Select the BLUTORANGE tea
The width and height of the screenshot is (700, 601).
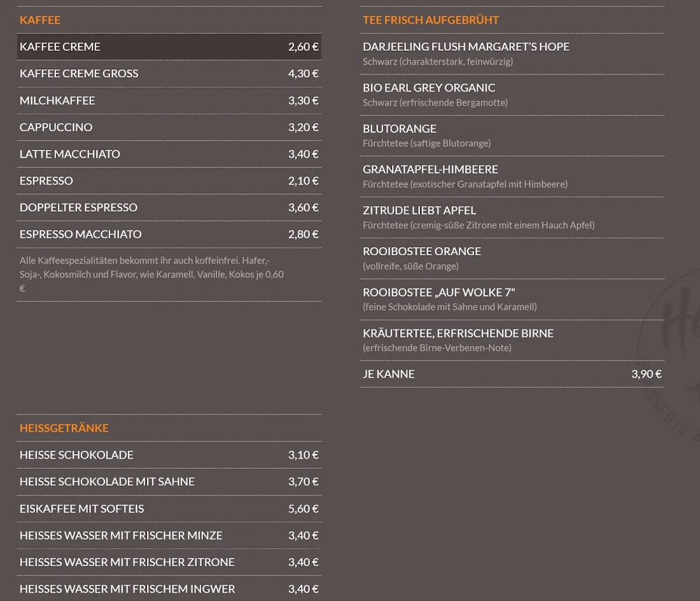[x=512, y=135]
